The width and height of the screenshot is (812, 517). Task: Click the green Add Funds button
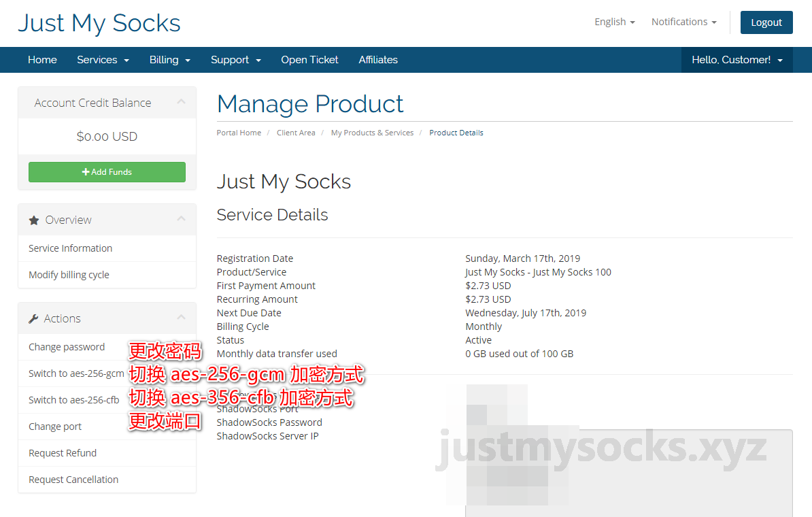pyautogui.click(x=107, y=172)
